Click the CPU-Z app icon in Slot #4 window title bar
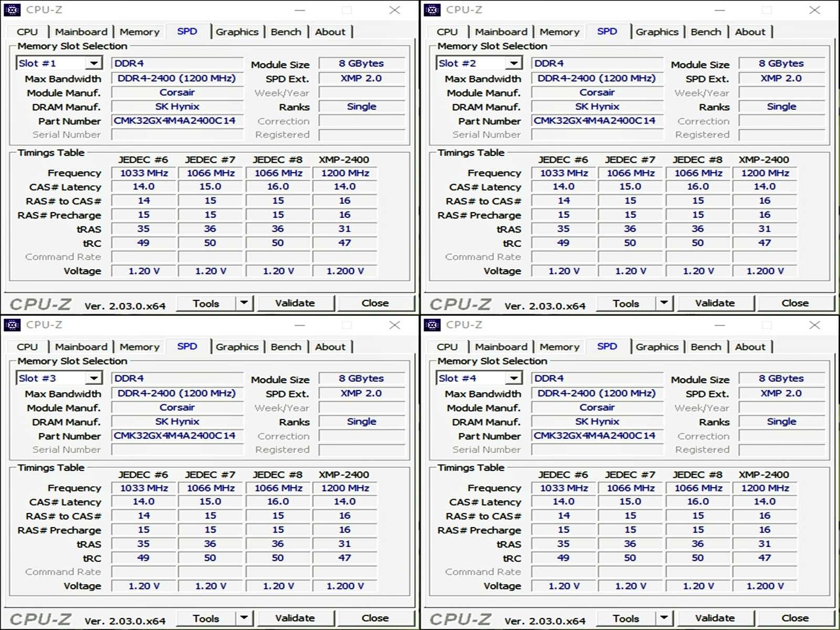This screenshot has height=630, width=840. coord(432,325)
